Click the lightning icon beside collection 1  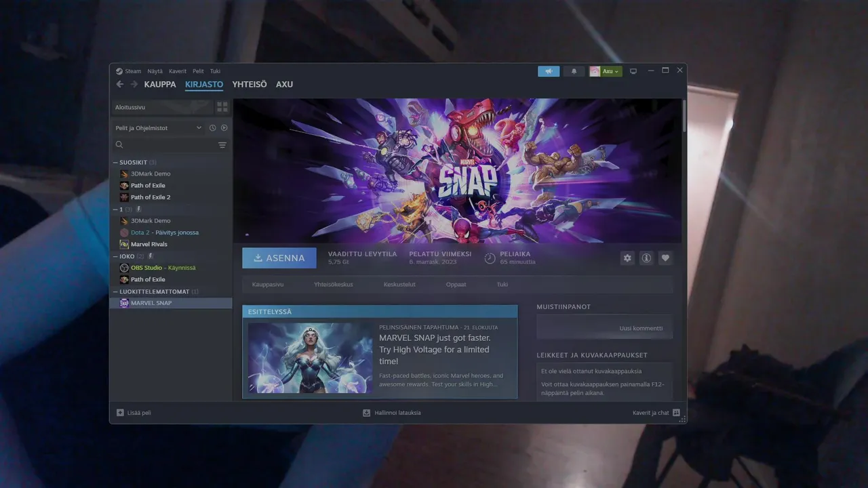pos(138,209)
